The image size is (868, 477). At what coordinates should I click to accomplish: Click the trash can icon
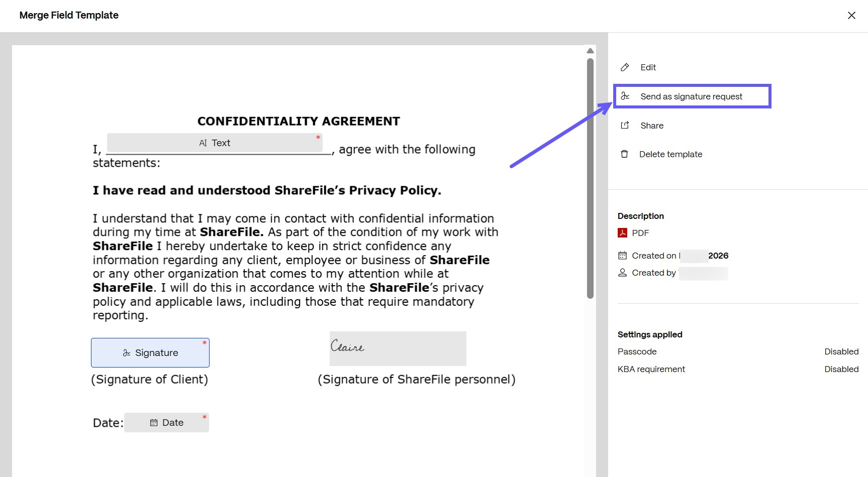click(x=624, y=154)
